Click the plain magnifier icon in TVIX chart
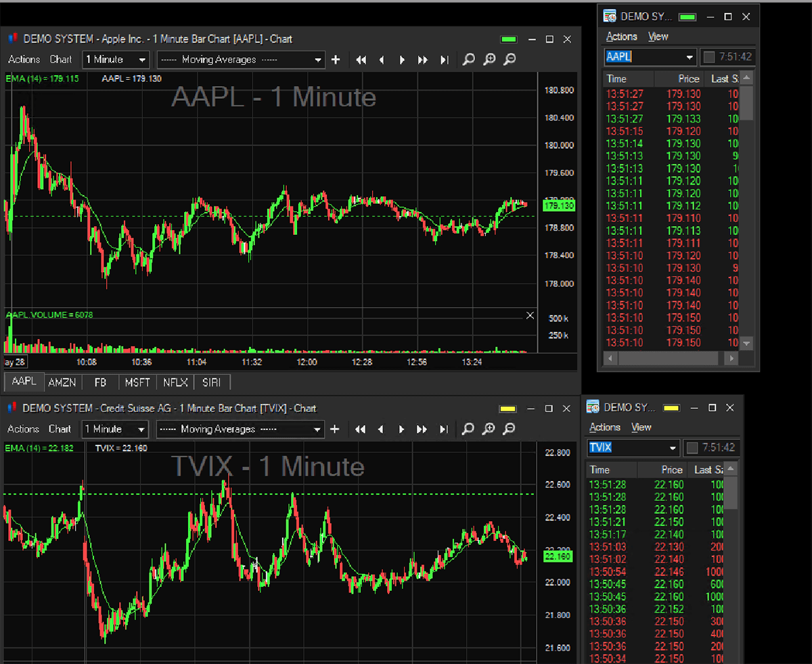This screenshot has width=812, height=664. point(468,429)
